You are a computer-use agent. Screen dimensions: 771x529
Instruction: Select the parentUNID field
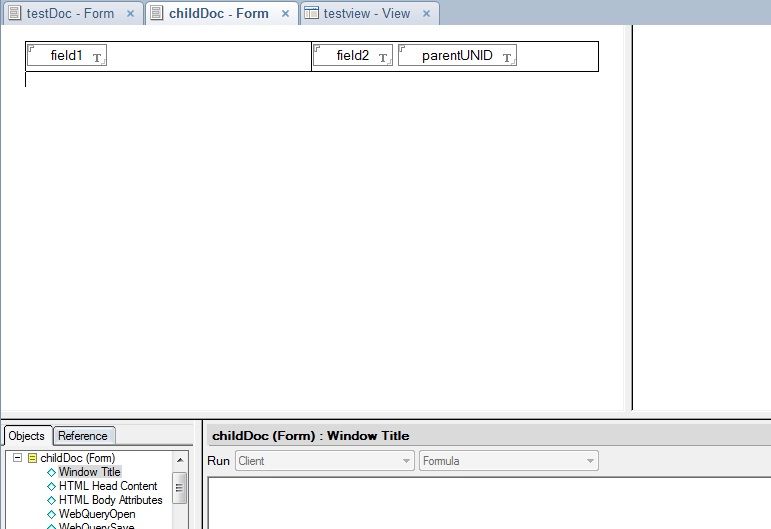[x=456, y=56]
